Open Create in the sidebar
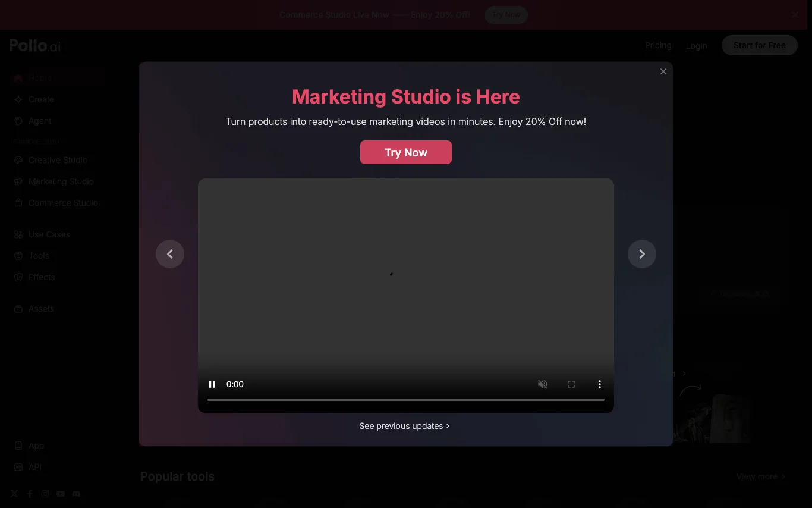This screenshot has width=812, height=508. coord(58,99)
